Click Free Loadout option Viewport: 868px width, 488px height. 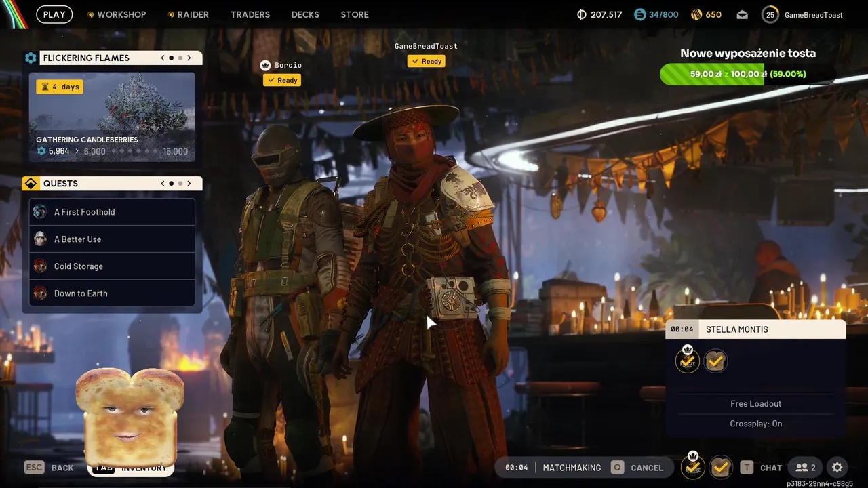coord(755,403)
